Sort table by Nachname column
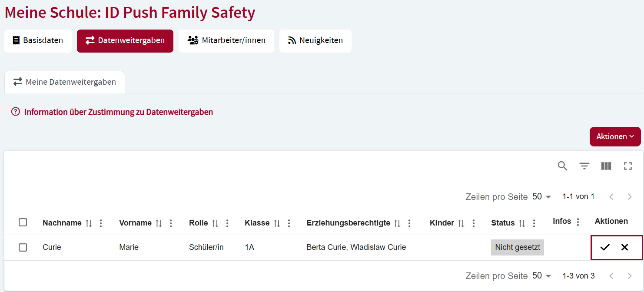The width and height of the screenshot is (644, 292). click(89, 223)
